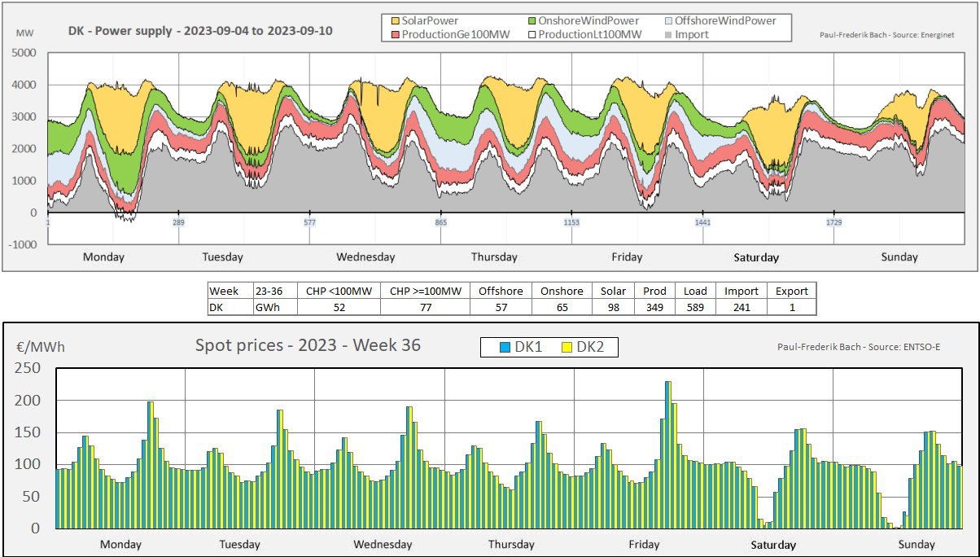This screenshot has height=557, width=980.
Task: Click the SolarPower yellow legend swatch
Action: (396, 20)
